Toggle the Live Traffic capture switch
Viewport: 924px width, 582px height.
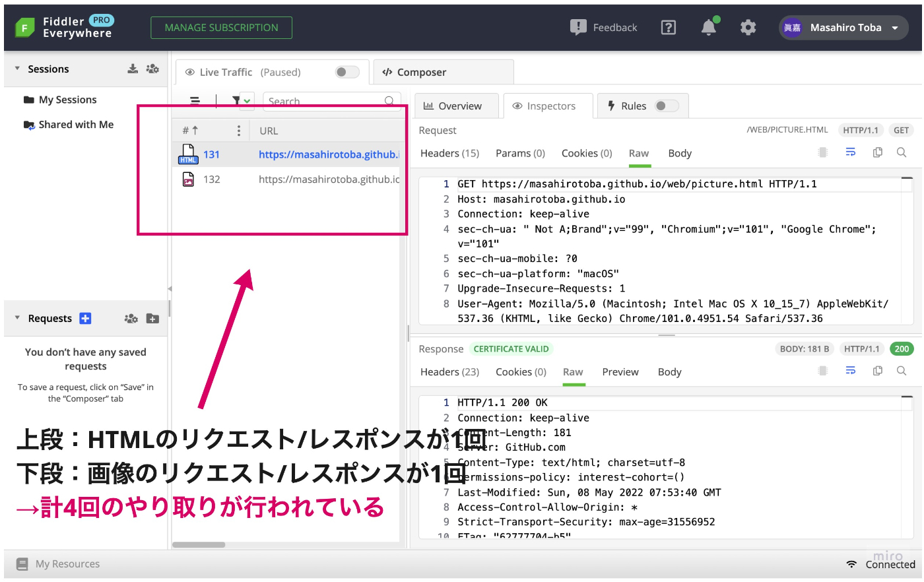click(347, 72)
